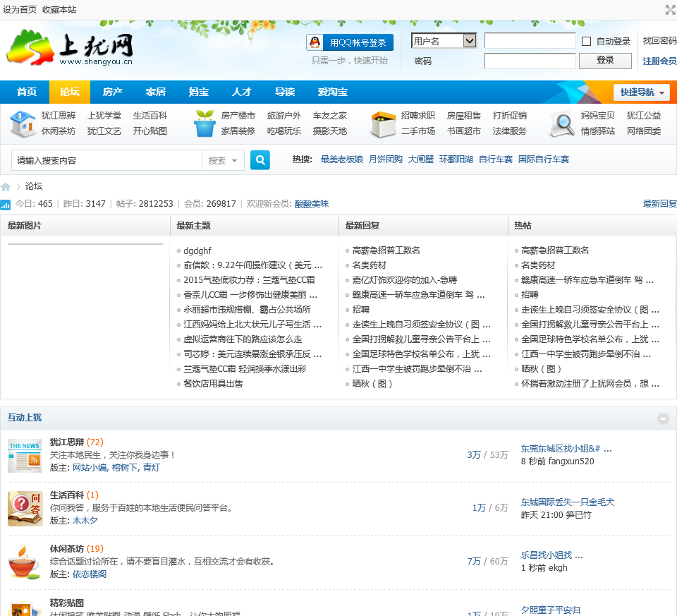Open the 精彩贴图 board icon
677x616 pixels.
click(x=25, y=608)
